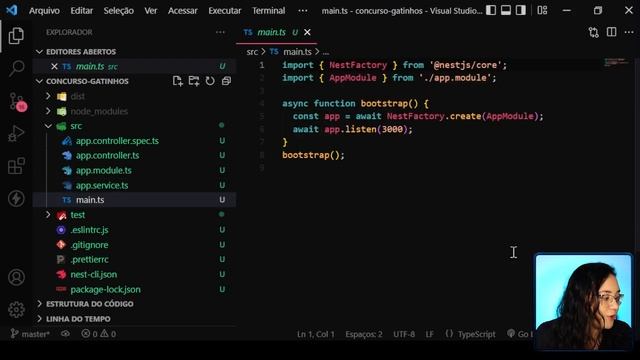Expand the dist folder
The width and height of the screenshot is (640, 360).
click(48, 96)
